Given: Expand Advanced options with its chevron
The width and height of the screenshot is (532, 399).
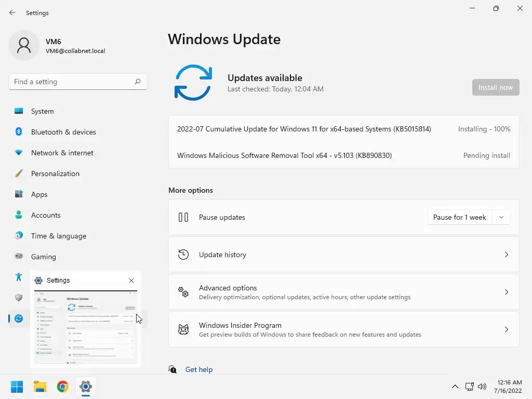Looking at the screenshot, I should pos(506,292).
